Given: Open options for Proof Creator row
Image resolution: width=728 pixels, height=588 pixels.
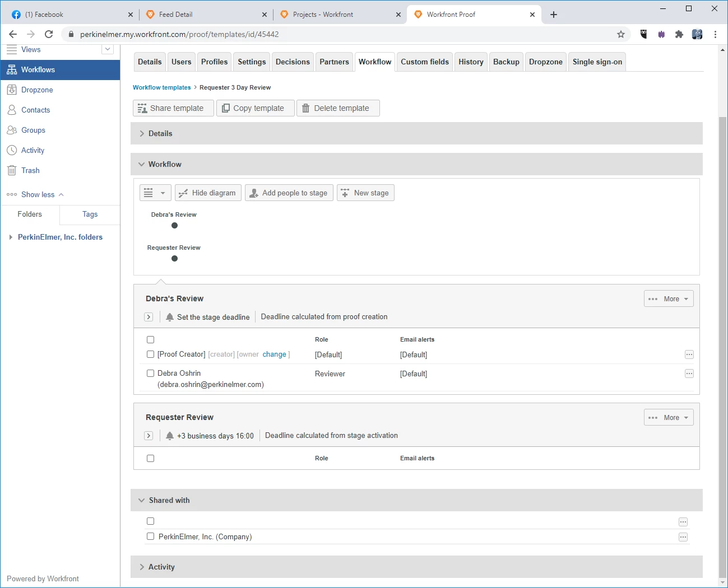Looking at the screenshot, I should 689,354.
